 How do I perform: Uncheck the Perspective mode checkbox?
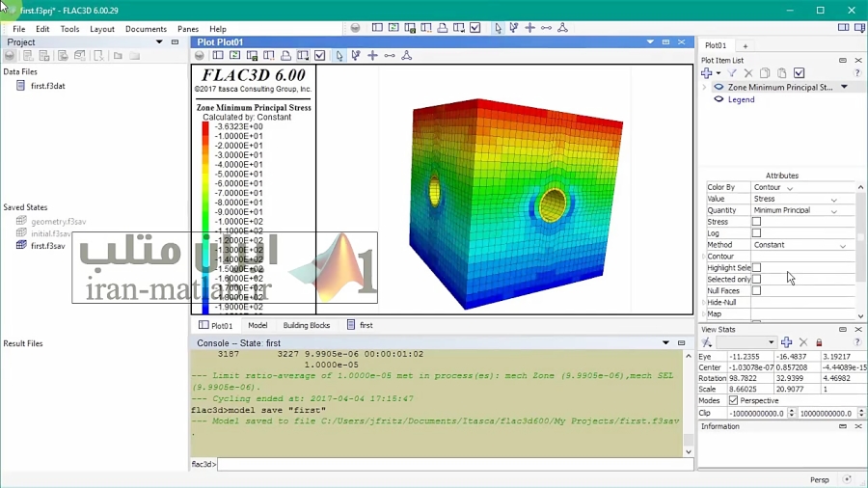pyautogui.click(x=734, y=400)
